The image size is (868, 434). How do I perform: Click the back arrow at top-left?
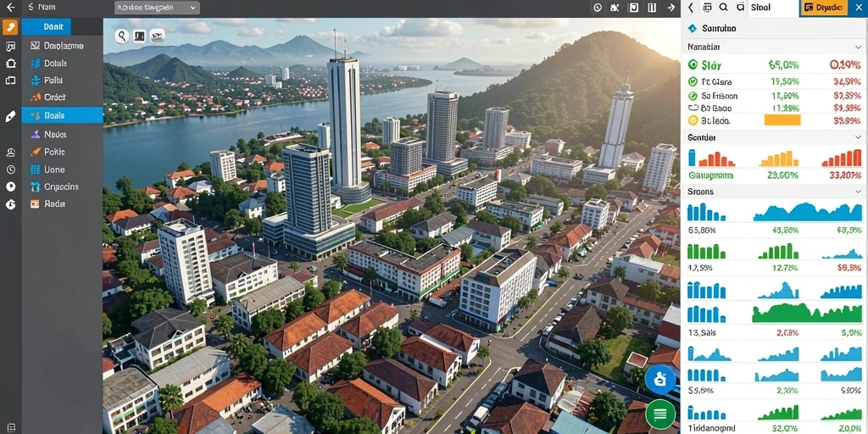pos(10,7)
